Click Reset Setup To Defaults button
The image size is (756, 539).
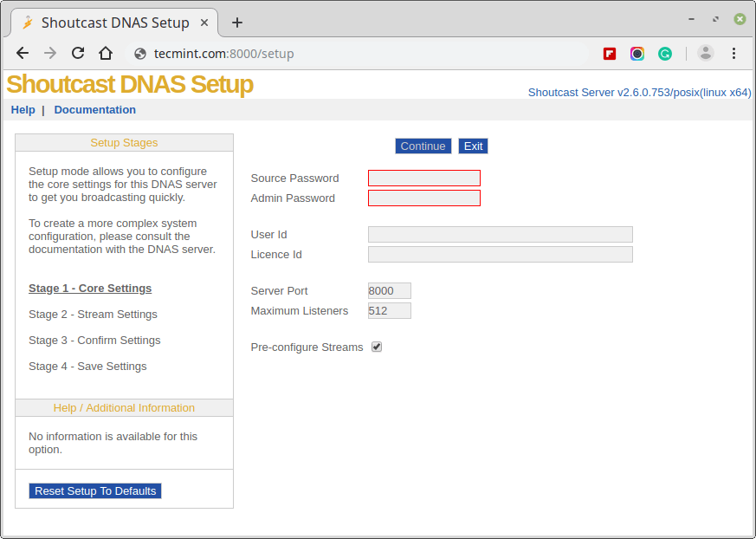[95, 491]
